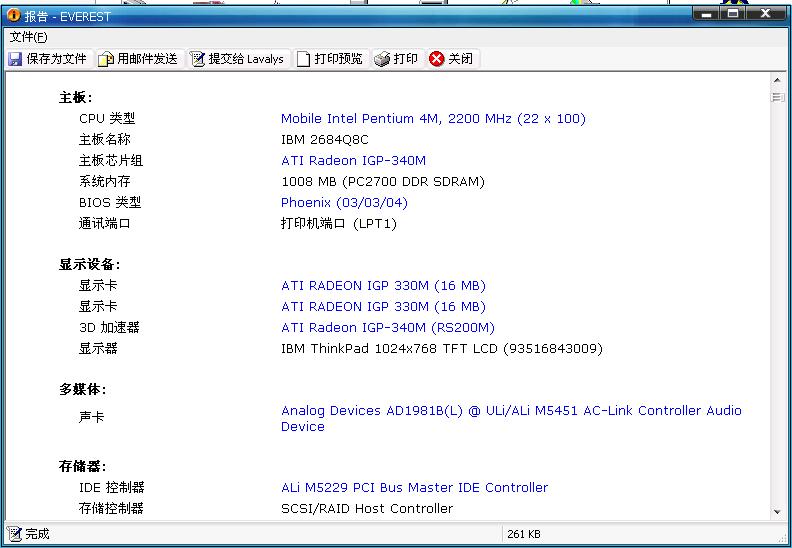Click the 声卡 label

[x=91, y=418]
